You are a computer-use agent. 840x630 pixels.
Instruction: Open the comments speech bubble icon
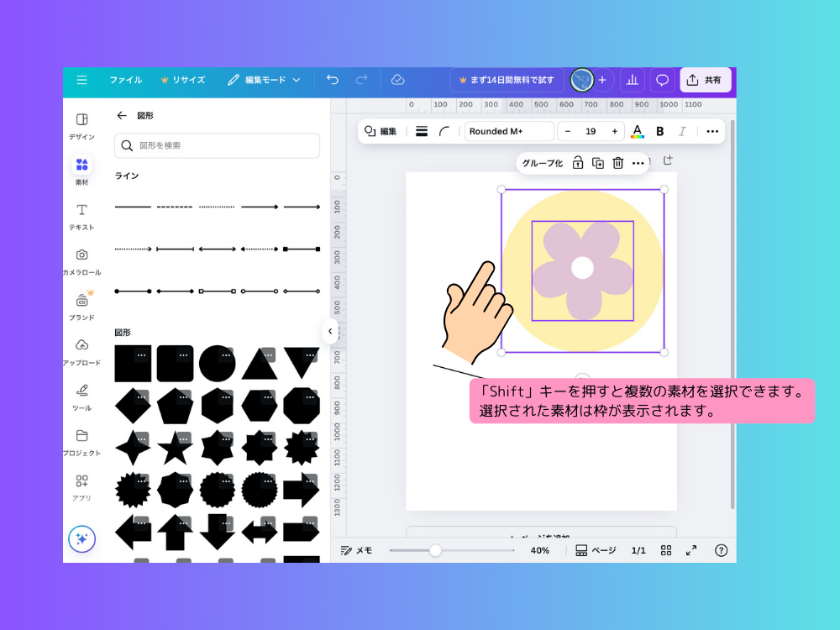pyautogui.click(x=662, y=80)
